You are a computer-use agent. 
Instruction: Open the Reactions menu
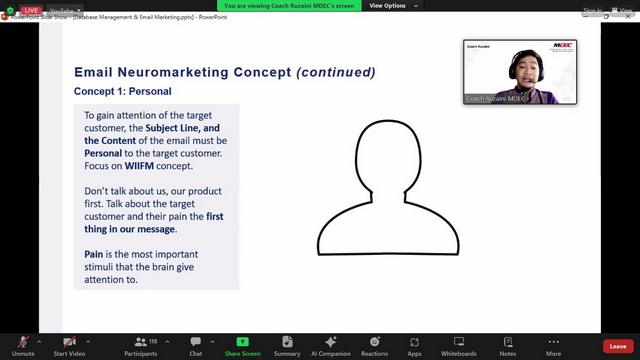pyautogui.click(x=374, y=347)
